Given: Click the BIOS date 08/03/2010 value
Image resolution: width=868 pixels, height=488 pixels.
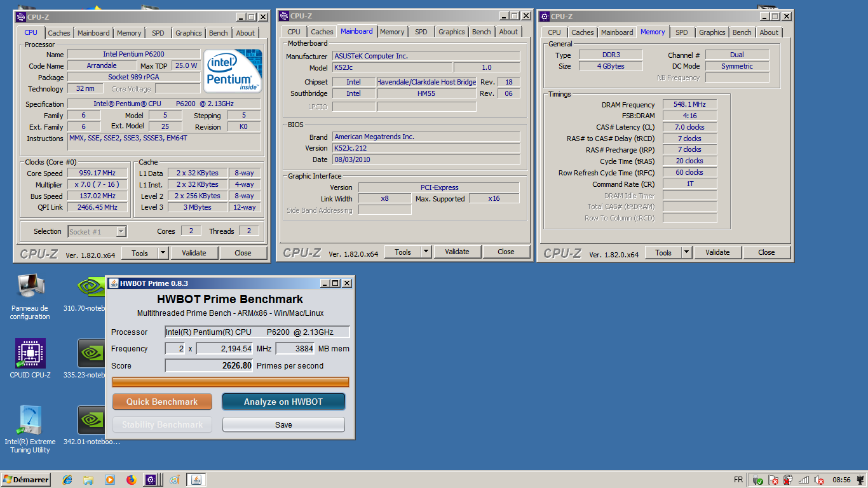Looking at the screenshot, I should pyautogui.click(x=426, y=159).
